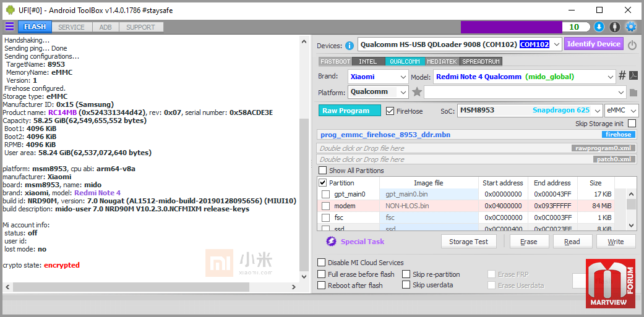The height and width of the screenshot is (317, 644).
Task: Click the Size column header
Action: pyautogui.click(x=595, y=183)
